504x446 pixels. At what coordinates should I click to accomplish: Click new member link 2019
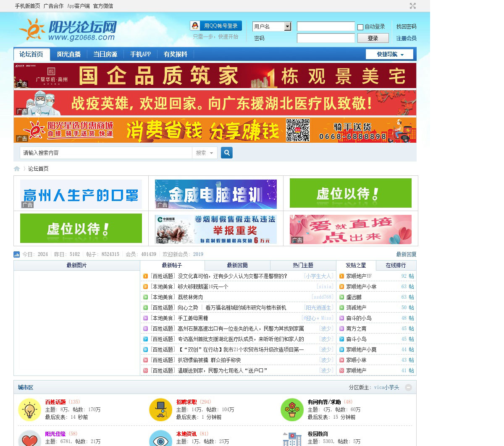[x=198, y=254]
